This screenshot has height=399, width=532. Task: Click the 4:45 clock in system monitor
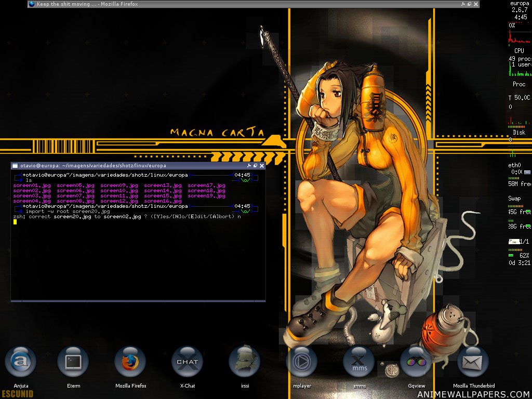[521, 17]
